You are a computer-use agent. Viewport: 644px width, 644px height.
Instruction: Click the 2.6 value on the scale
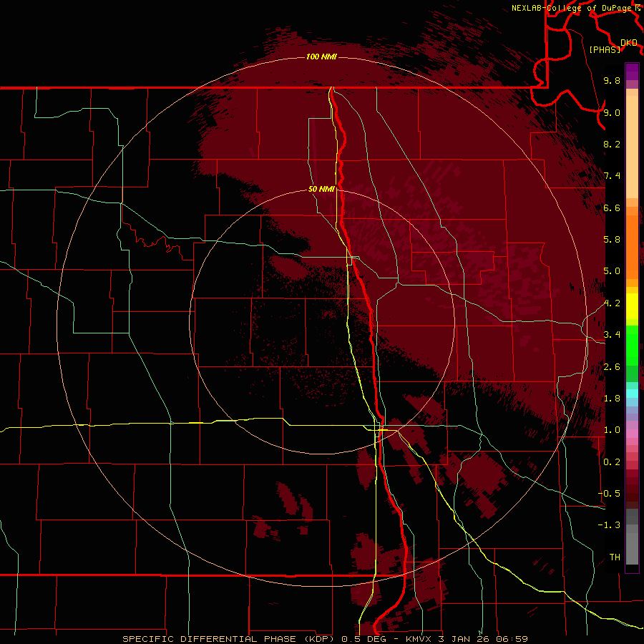[x=612, y=367]
